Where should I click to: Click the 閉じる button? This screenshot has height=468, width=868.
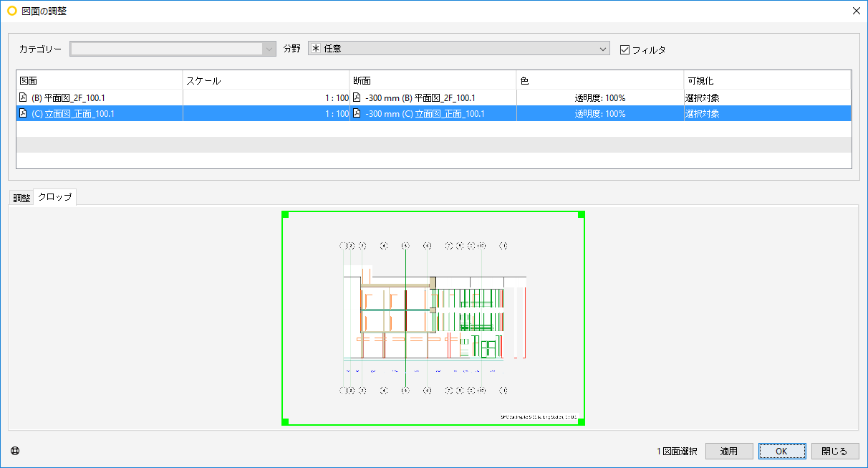pyautogui.click(x=835, y=451)
